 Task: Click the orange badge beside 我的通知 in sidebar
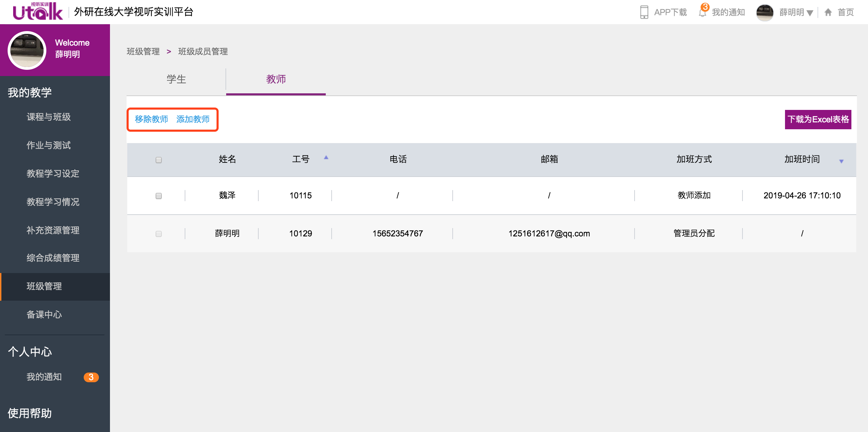point(91,377)
